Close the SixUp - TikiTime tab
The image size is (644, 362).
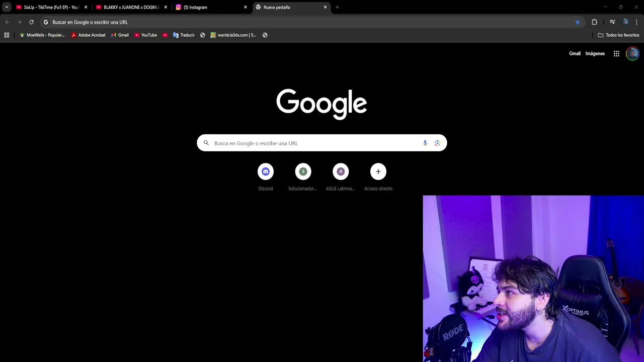pyautogui.click(x=86, y=7)
